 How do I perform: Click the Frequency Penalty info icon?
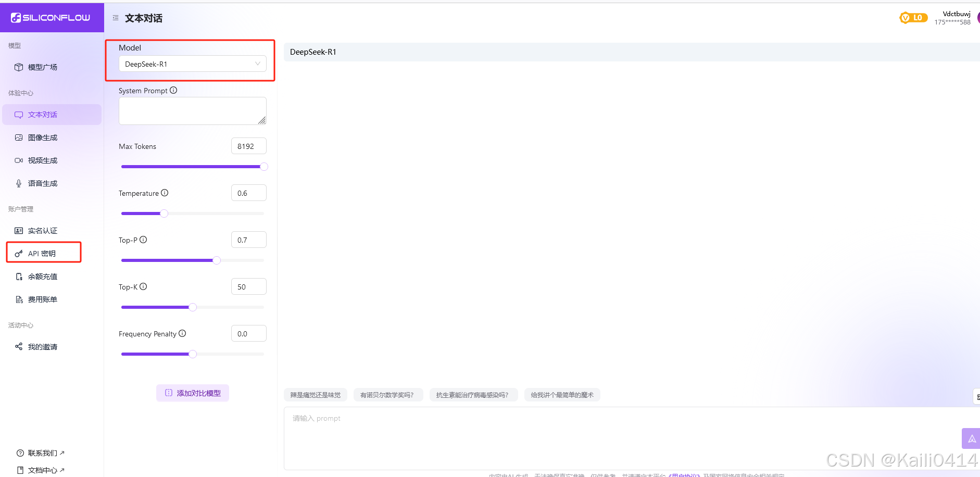182,333
